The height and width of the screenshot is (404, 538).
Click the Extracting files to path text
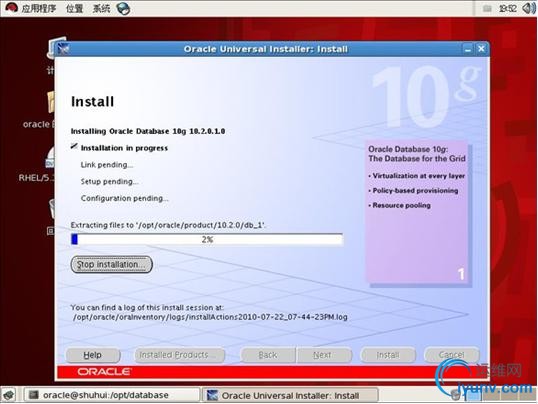coord(168,225)
